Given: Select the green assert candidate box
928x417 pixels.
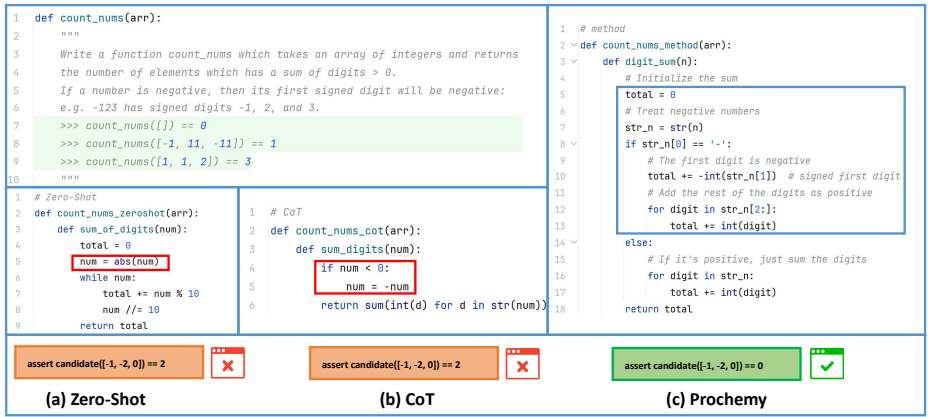Looking at the screenshot, I should [704, 365].
